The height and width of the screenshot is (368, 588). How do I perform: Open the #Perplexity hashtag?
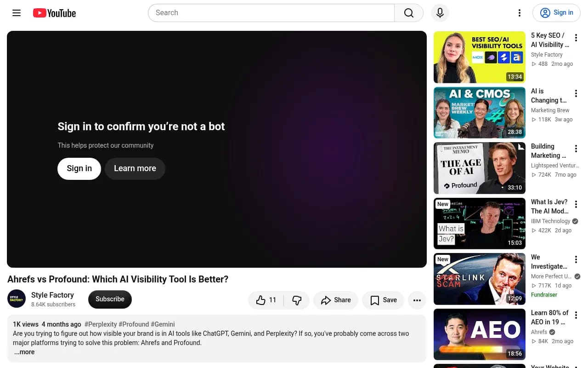point(101,324)
